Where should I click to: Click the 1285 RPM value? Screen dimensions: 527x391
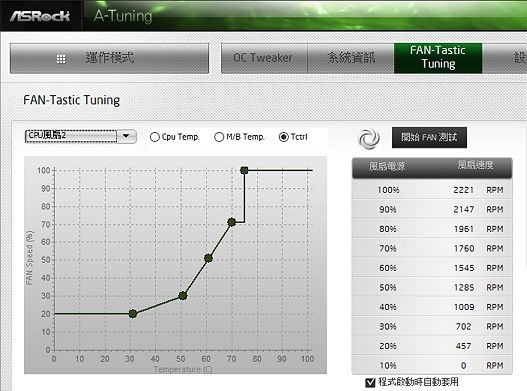464,287
